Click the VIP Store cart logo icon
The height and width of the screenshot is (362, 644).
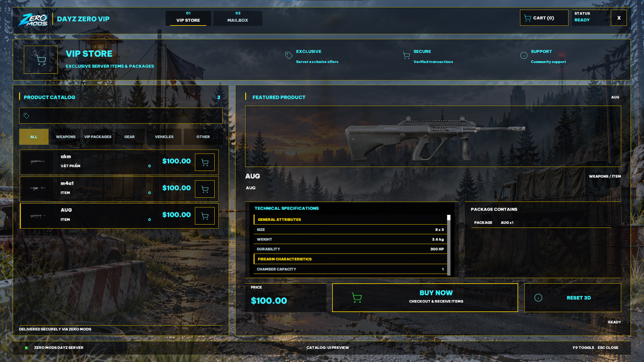coord(41,59)
